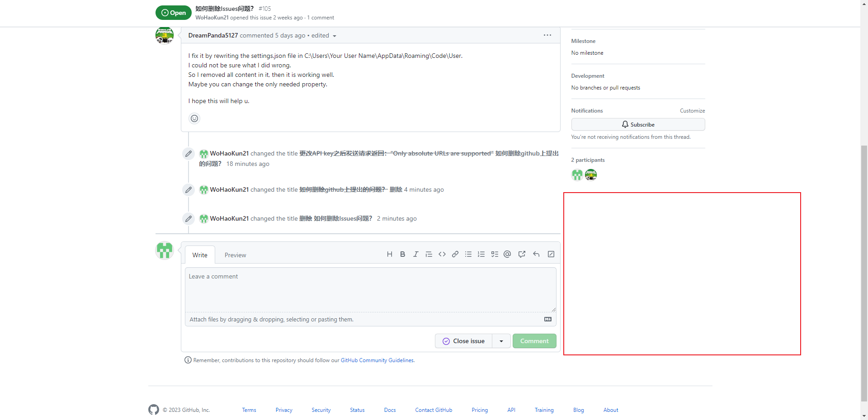Image resolution: width=868 pixels, height=420 pixels.
Task: Open the kebab menu on DreamPanda5127's comment
Action: tap(547, 35)
